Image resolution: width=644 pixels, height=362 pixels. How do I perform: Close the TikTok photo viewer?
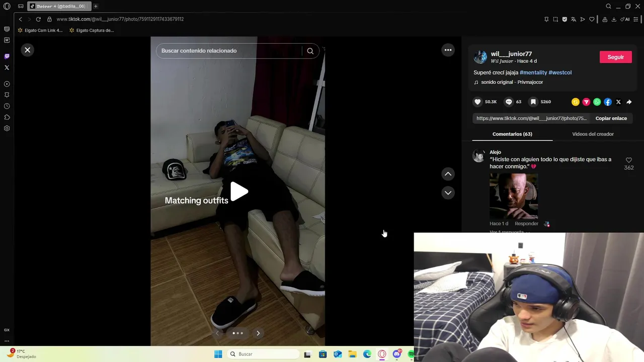tap(28, 50)
